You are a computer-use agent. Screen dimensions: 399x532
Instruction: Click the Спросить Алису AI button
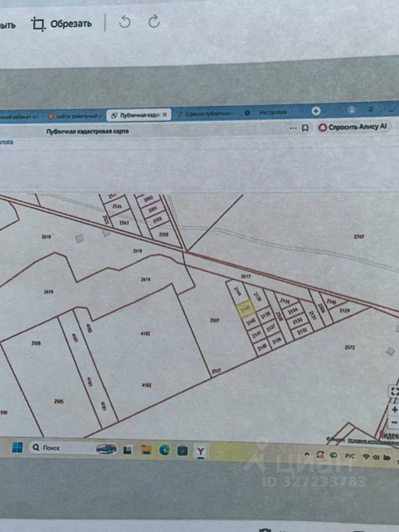(x=352, y=127)
